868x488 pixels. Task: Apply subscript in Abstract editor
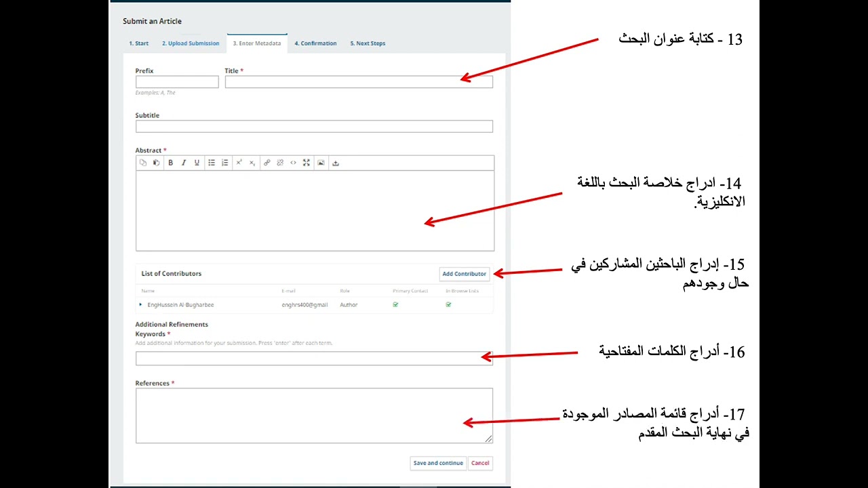(x=252, y=163)
